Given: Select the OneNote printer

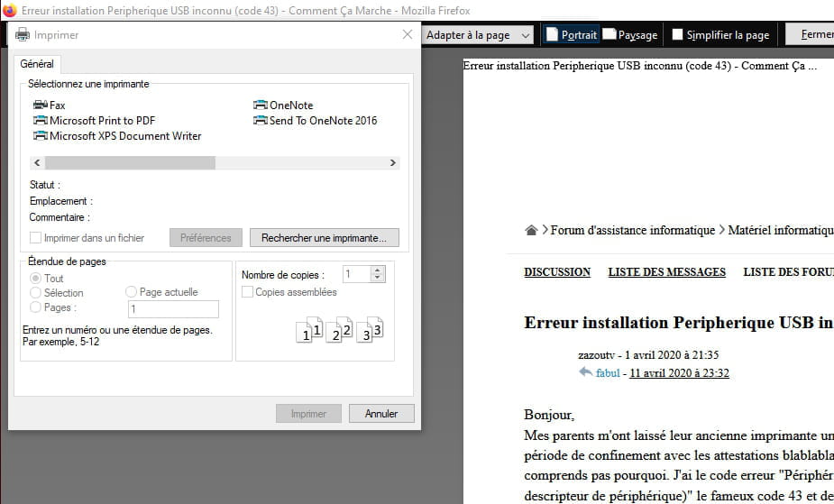Looking at the screenshot, I should click(x=283, y=105).
